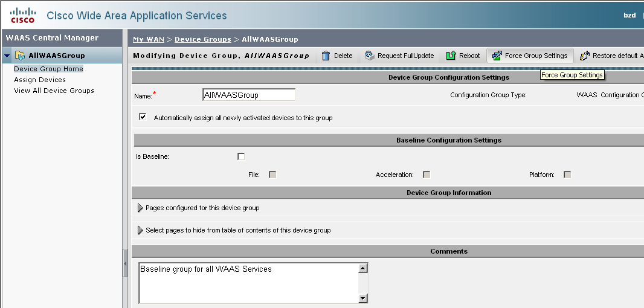Open Assign Devices in sidebar
This screenshot has width=644, height=308.
(x=40, y=80)
